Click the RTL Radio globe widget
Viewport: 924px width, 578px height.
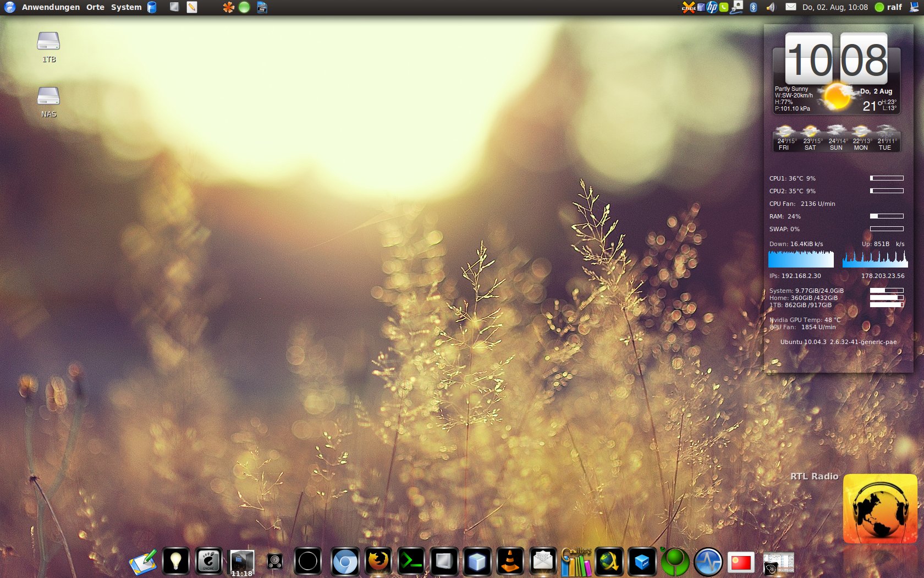[880, 509]
